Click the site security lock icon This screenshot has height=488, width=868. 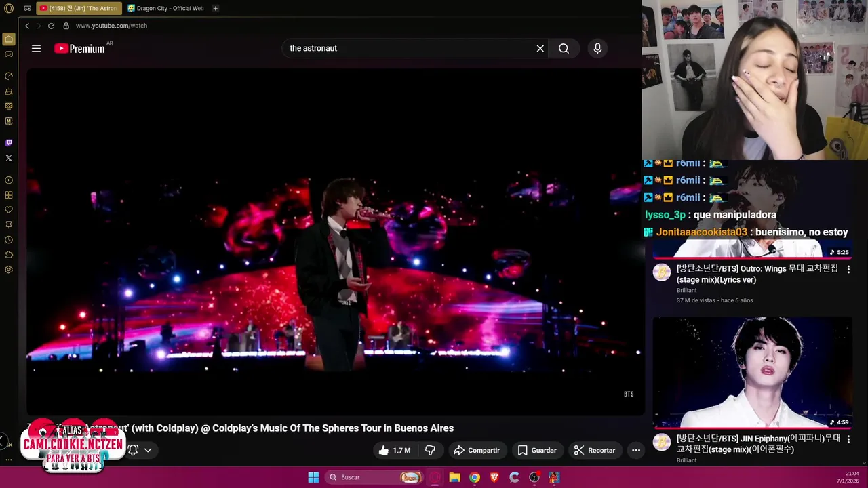coord(66,26)
